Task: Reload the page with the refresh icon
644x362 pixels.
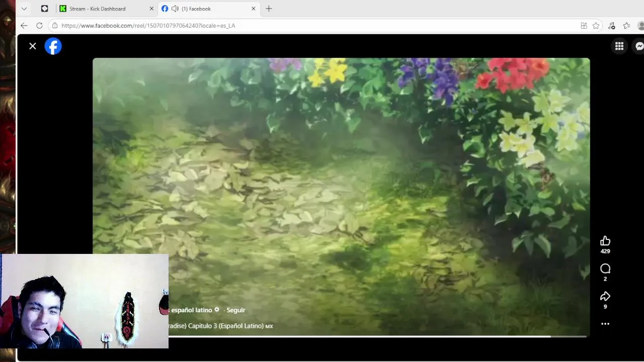Action: point(39,26)
